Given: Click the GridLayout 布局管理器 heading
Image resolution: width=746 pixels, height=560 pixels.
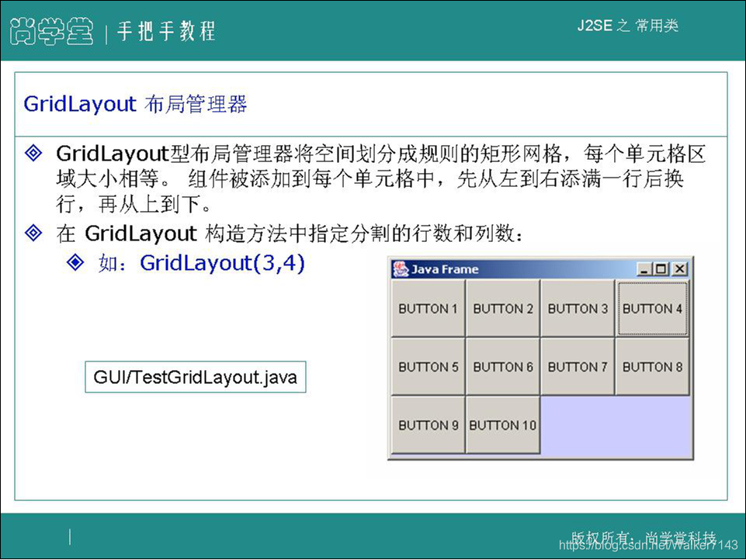Looking at the screenshot, I should tap(135, 104).
